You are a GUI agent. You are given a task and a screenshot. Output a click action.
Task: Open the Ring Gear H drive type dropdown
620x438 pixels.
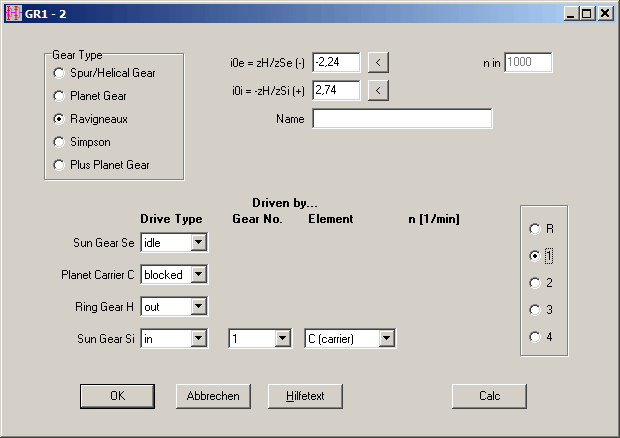pyautogui.click(x=198, y=307)
